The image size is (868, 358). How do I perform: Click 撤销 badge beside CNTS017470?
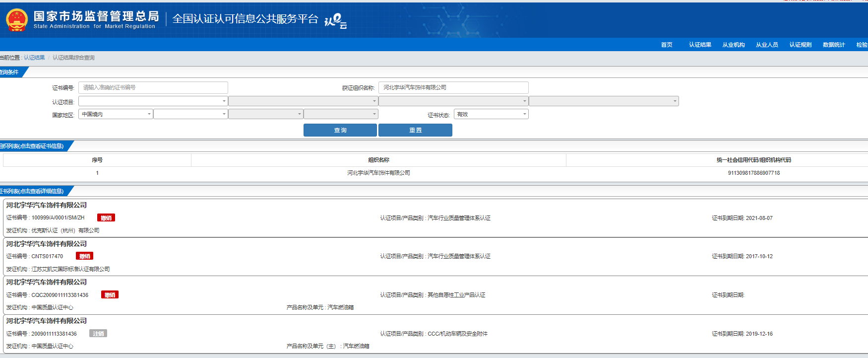tap(85, 256)
